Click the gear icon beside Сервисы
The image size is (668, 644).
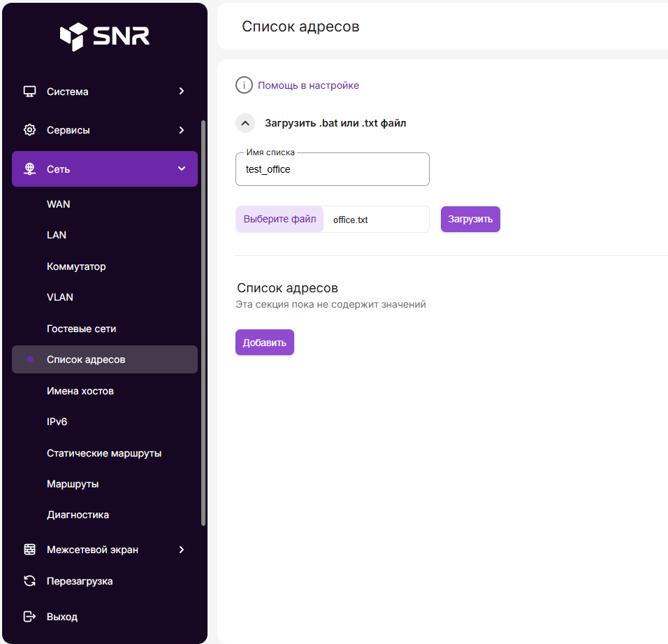pos(29,130)
